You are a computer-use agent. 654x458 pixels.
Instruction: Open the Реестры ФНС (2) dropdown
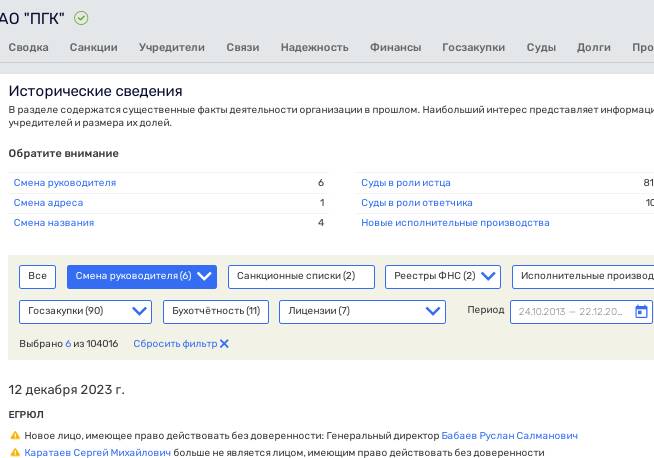tap(490, 277)
